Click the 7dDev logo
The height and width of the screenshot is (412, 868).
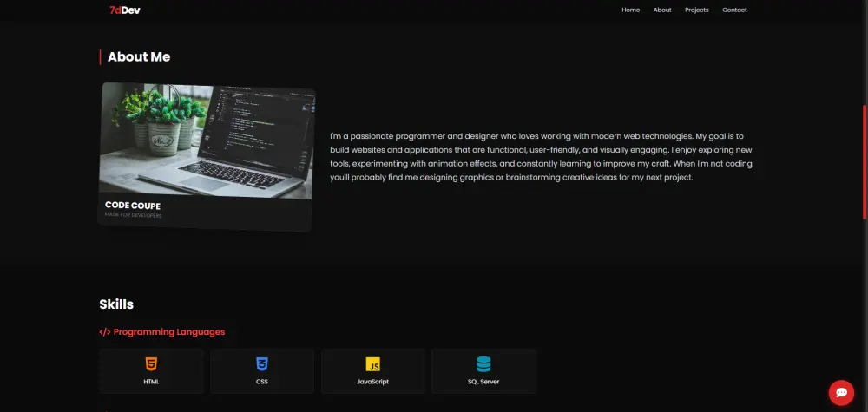[124, 10]
